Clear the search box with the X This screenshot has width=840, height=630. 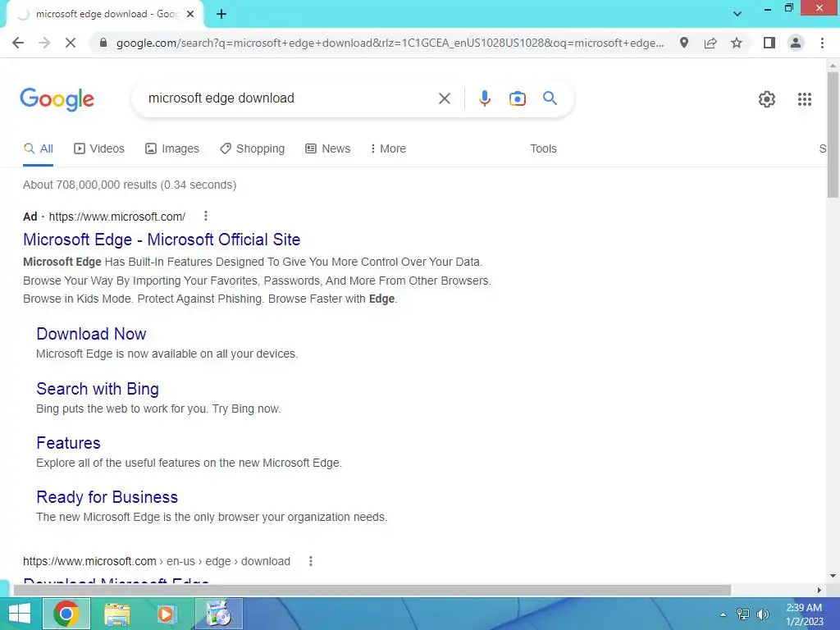click(444, 98)
